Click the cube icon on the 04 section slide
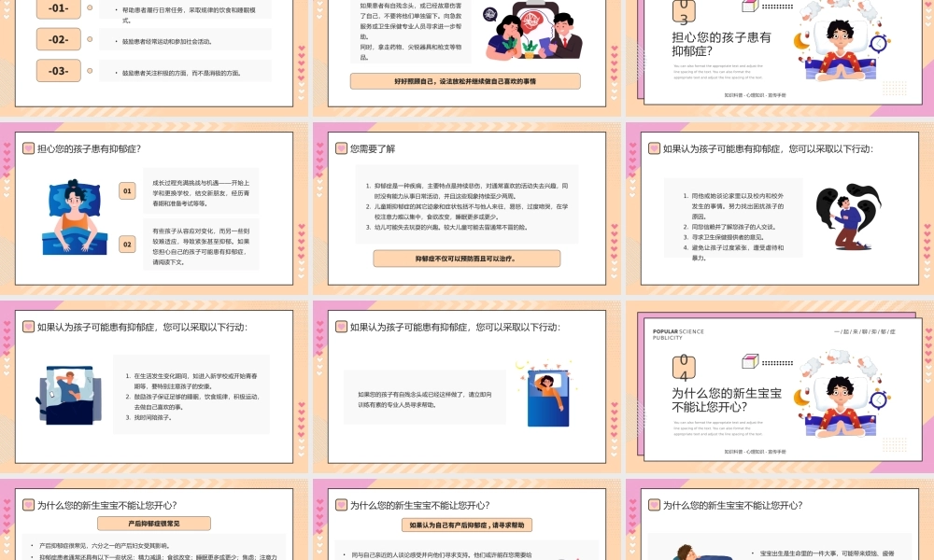934x560 pixels. 750,361
